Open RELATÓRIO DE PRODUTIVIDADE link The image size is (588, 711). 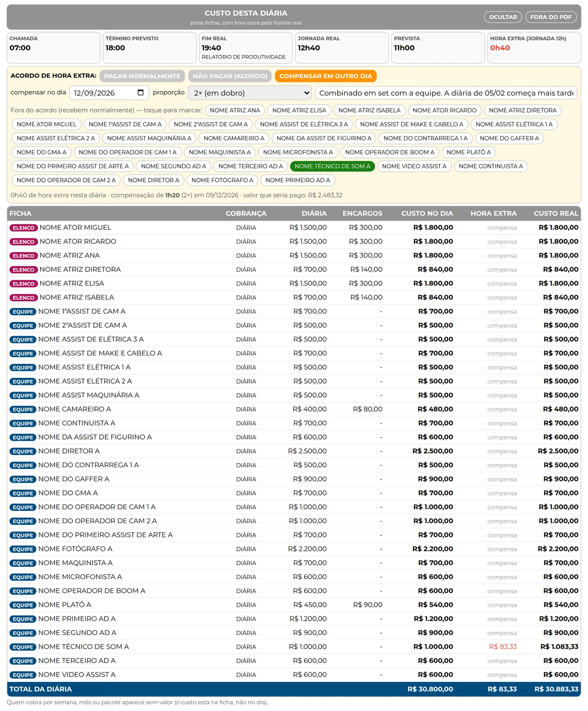point(244,57)
